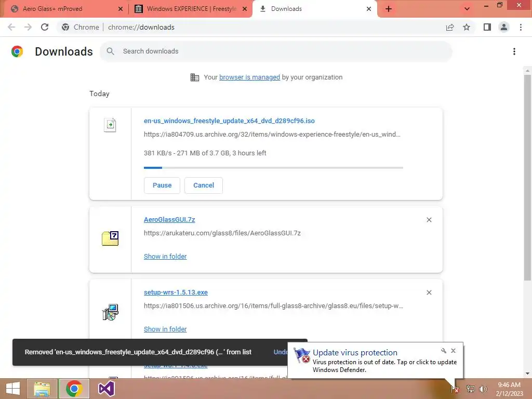Image resolution: width=532 pixels, height=399 pixels.
Task: Open File Explorer from taskbar
Action: tap(42, 389)
